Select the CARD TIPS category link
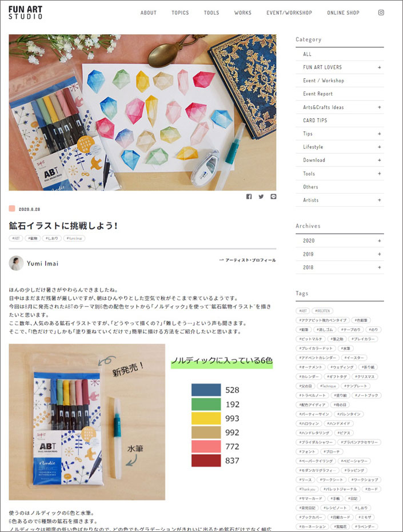This screenshot has height=532, width=403. click(315, 120)
